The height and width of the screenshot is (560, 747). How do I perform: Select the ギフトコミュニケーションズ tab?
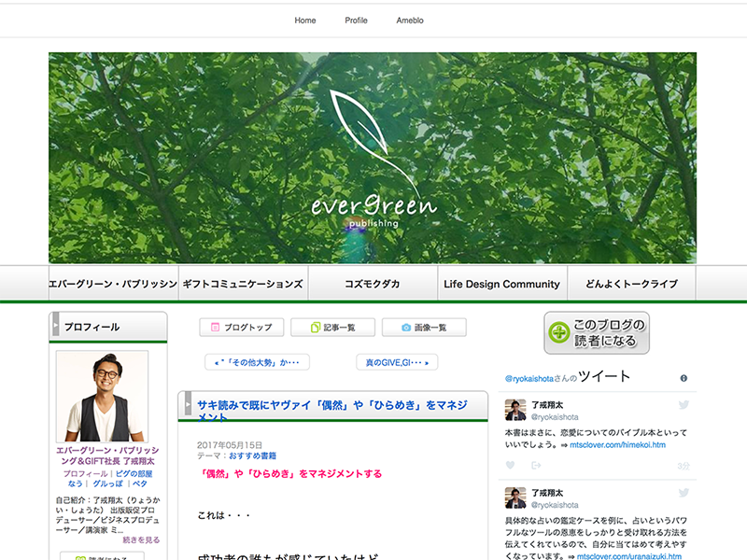click(243, 284)
